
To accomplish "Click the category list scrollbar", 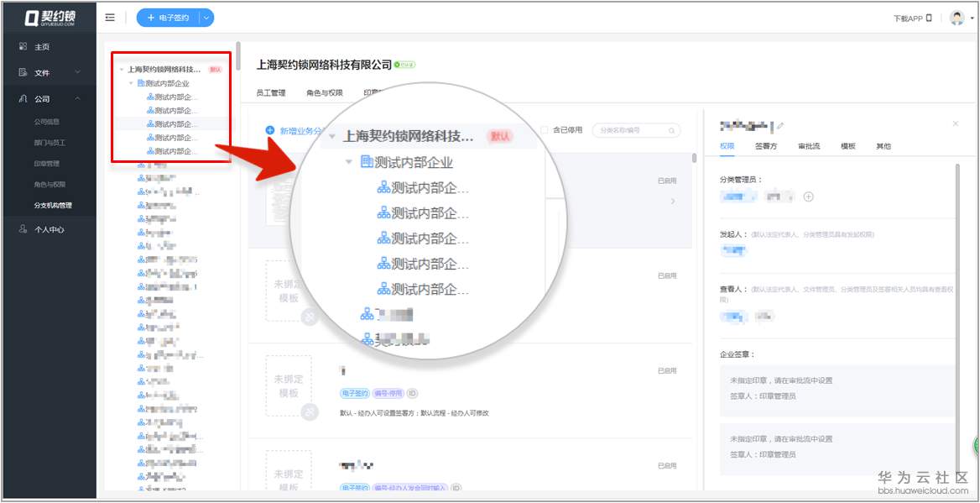I will click(695, 158).
